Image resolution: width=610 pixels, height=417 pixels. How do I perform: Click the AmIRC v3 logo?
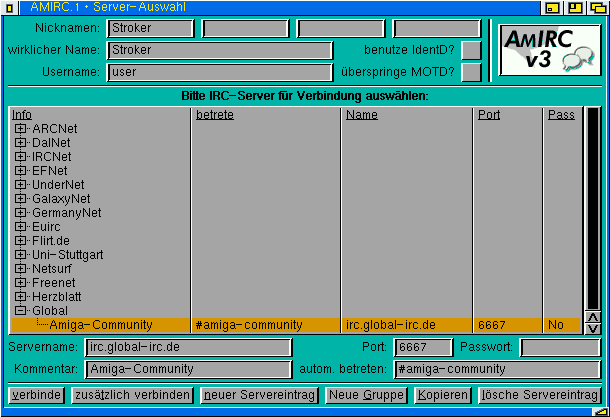550,50
